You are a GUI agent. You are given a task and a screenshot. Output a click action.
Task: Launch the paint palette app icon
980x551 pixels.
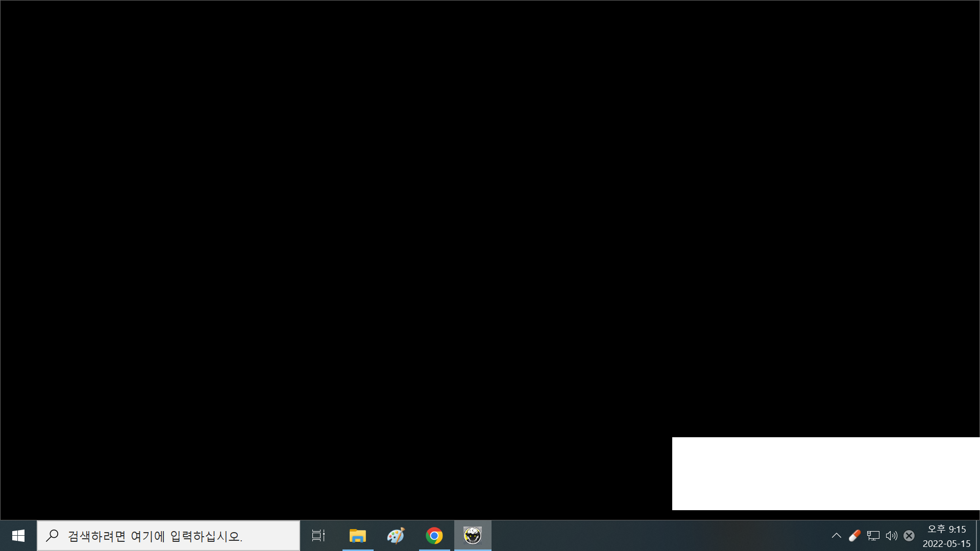tap(396, 536)
